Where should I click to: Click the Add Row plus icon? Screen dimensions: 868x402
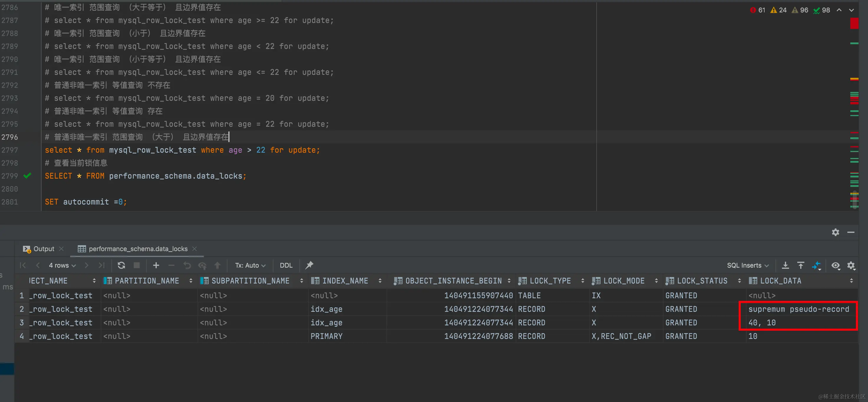click(x=156, y=265)
